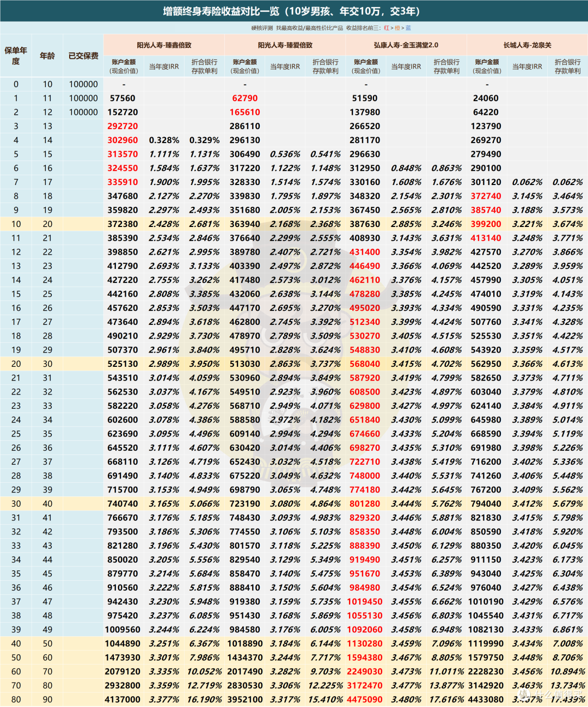Click the red value 2249030 in year 60 row
The height and width of the screenshot is (707, 588).
(x=365, y=672)
